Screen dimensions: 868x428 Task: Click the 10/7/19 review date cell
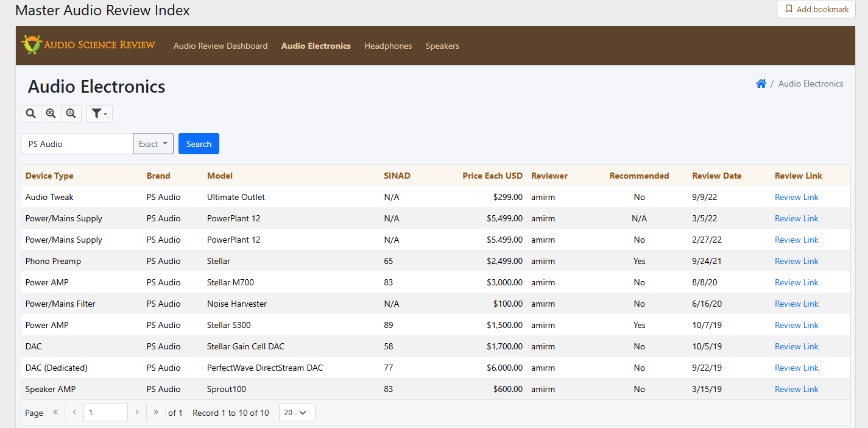[707, 325]
